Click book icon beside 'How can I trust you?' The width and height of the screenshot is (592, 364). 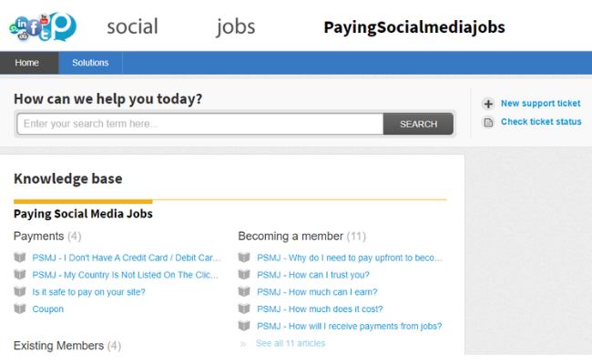tap(244, 274)
